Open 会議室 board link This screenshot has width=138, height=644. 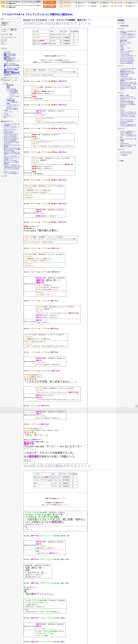[8, 88]
